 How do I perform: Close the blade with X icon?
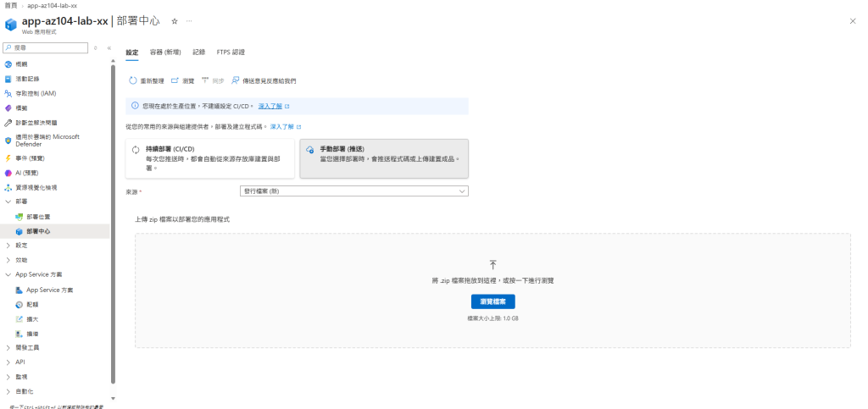[x=853, y=21]
